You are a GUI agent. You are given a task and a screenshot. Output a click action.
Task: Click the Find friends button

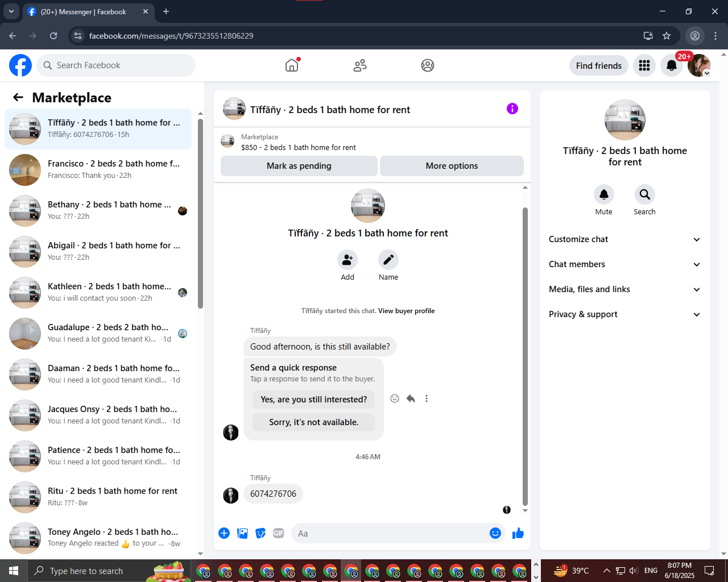(599, 65)
